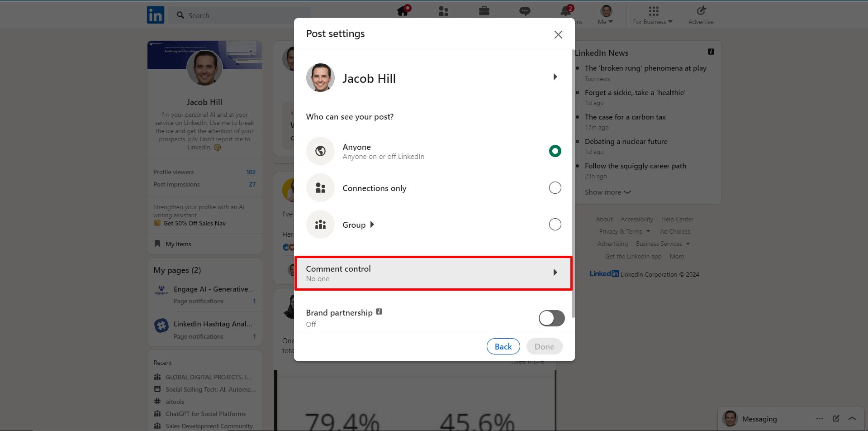
Task: Open Messaging options ellipsis
Action: [x=820, y=418]
